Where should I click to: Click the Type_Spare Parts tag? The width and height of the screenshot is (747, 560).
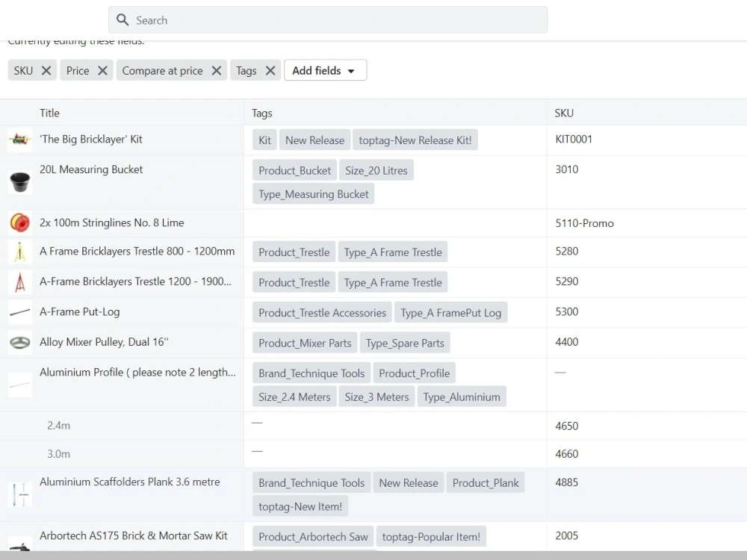click(x=405, y=343)
